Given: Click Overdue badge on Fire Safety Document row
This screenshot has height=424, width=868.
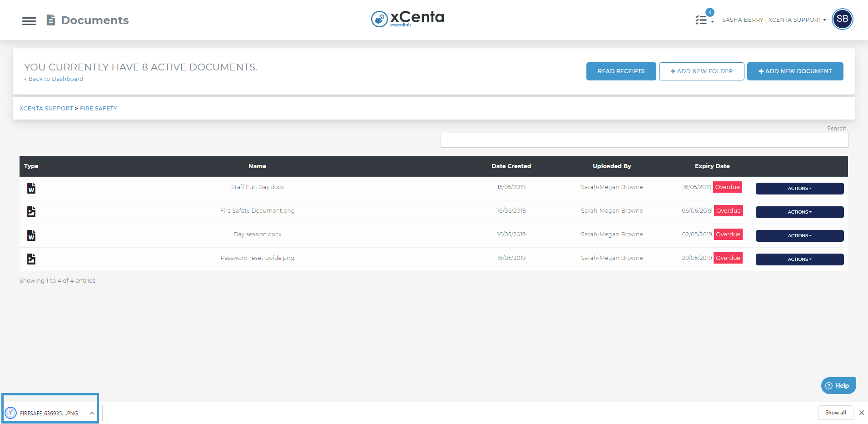Looking at the screenshot, I should pos(728,211).
